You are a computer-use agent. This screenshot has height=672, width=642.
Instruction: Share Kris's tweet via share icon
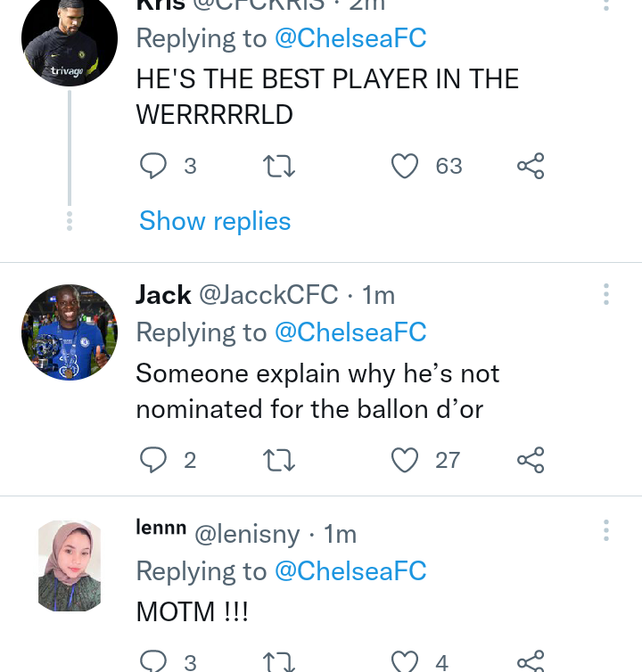[531, 166]
